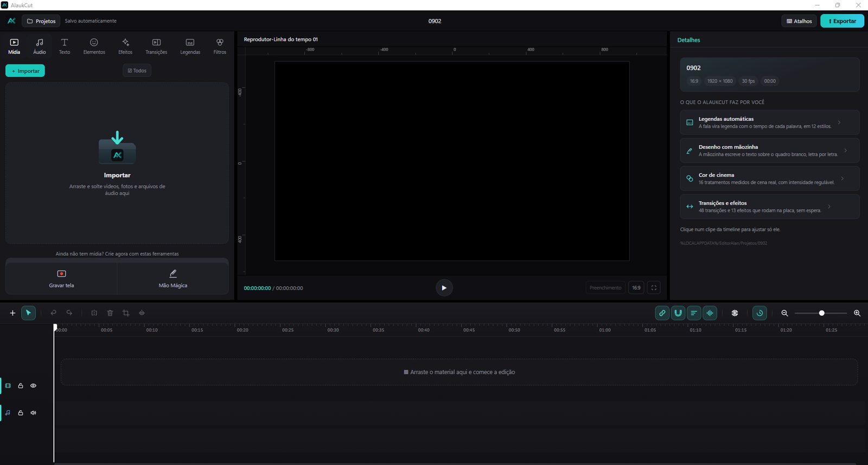Click the Importar folder drop zone icon
Viewport: 868px width, 465px height.
pyautogui.click(x=117, y=148)
